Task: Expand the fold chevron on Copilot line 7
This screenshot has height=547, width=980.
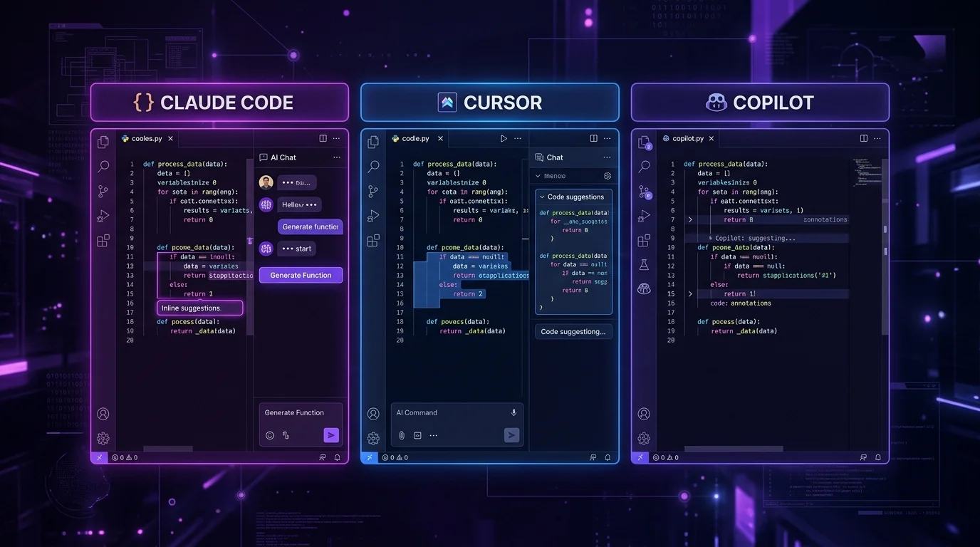Action: tap(690, 220)
